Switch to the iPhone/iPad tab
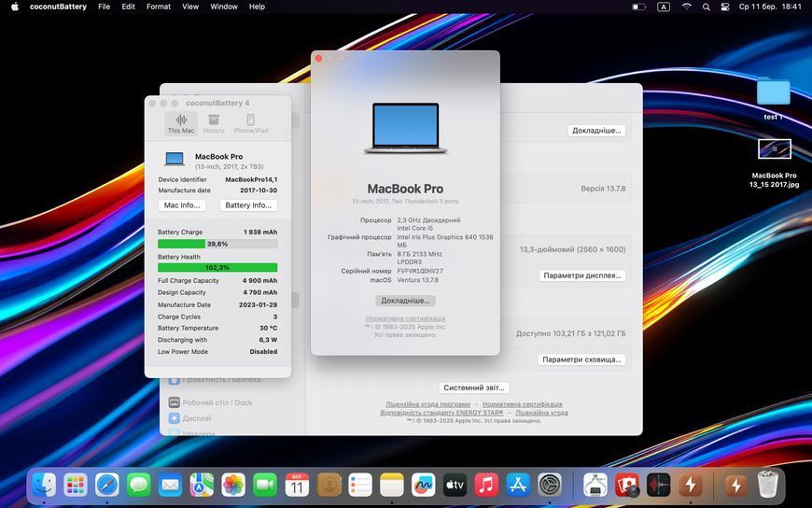 (251, 124)
